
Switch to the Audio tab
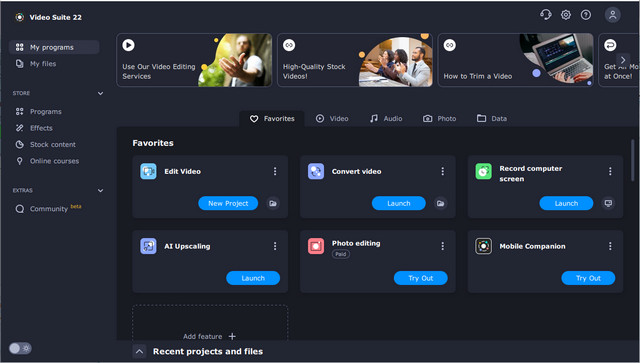386,119
